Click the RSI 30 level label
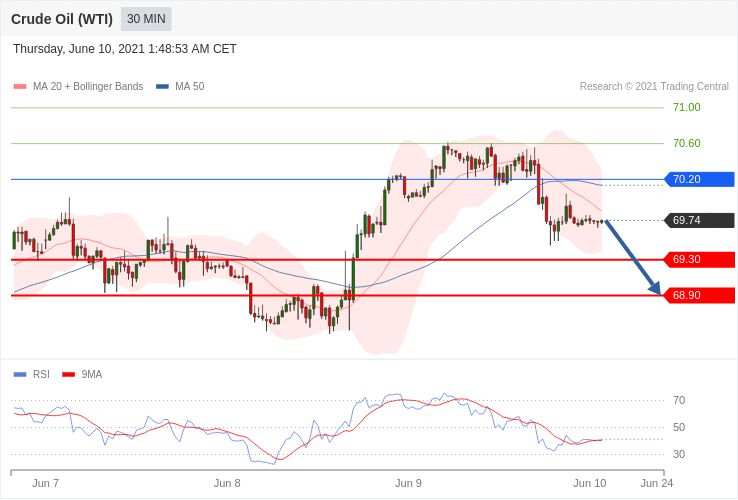 tap(679, 454)
